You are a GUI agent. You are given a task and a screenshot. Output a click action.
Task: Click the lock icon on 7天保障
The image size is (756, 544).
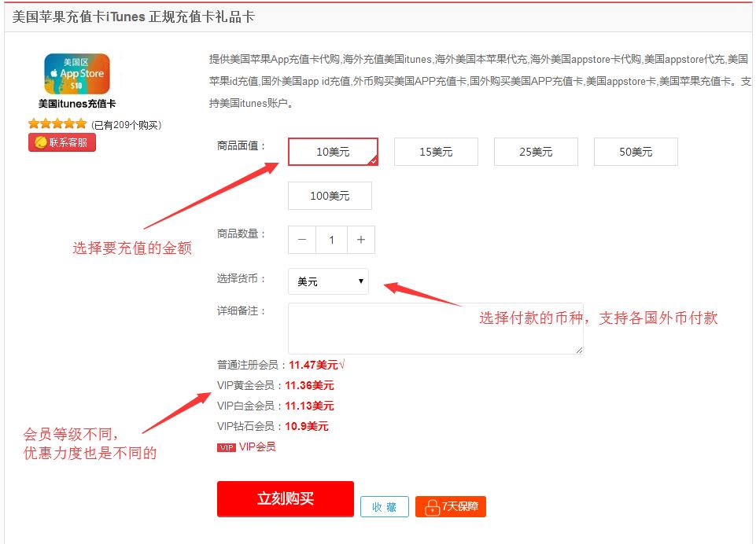(x=432, y=507)
